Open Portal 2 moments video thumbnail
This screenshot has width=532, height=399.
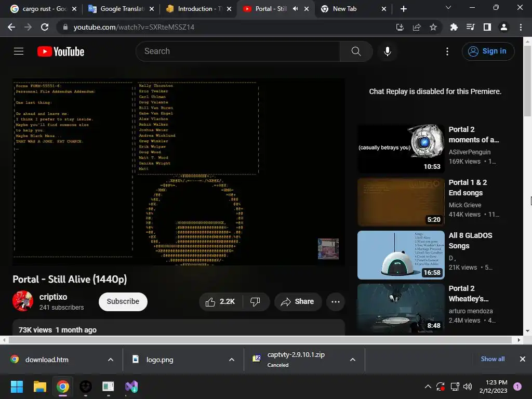[x=401, y=149]
